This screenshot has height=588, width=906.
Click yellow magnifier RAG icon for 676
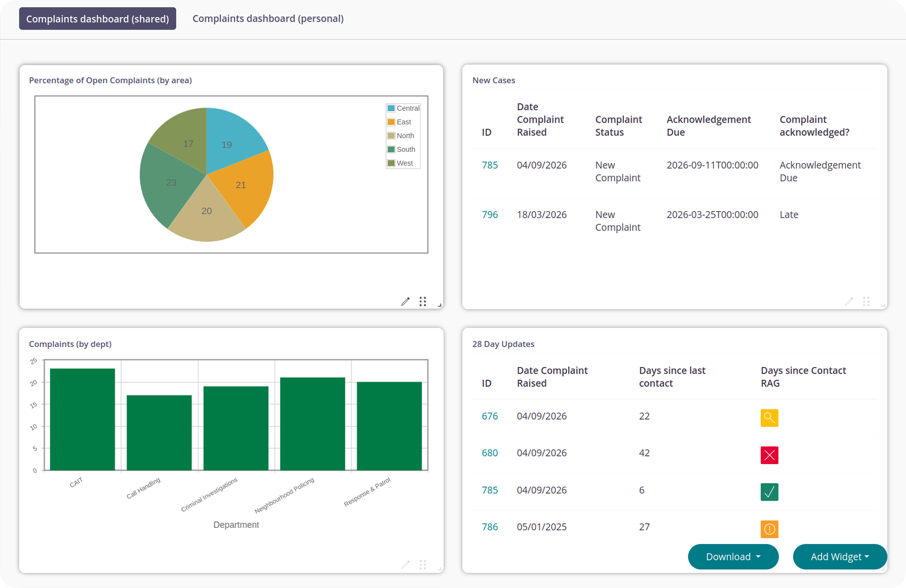pos(769,418)
